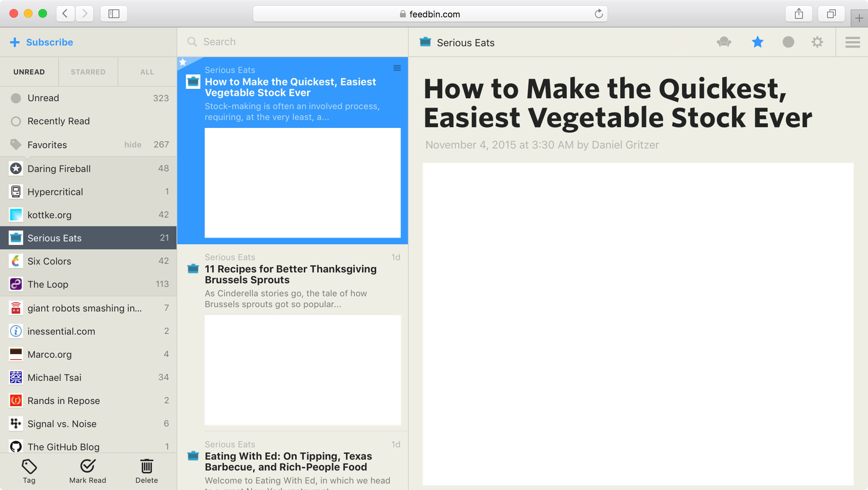Click the article headline in reader pane
868x490 pixels.
click(x=618, y=103)
